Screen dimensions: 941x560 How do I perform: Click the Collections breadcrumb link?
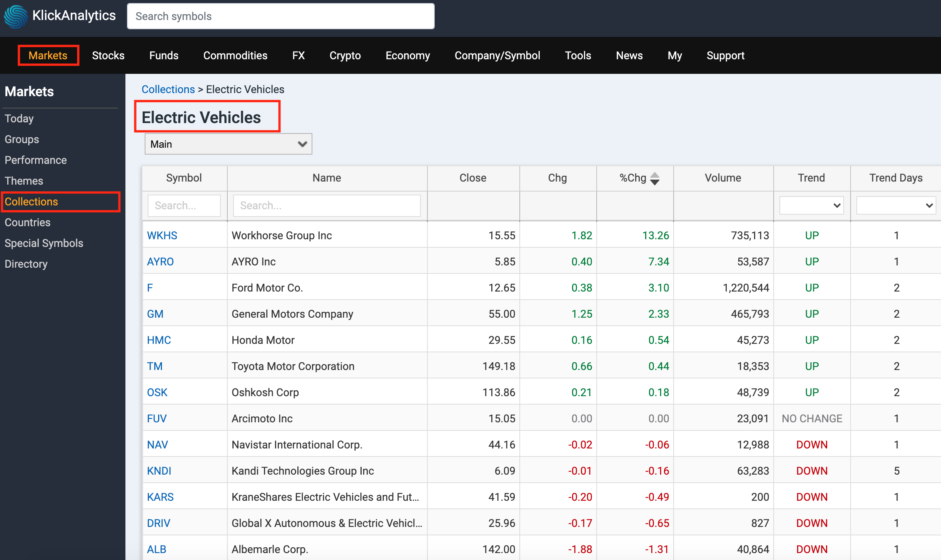(x=168, y=89)
